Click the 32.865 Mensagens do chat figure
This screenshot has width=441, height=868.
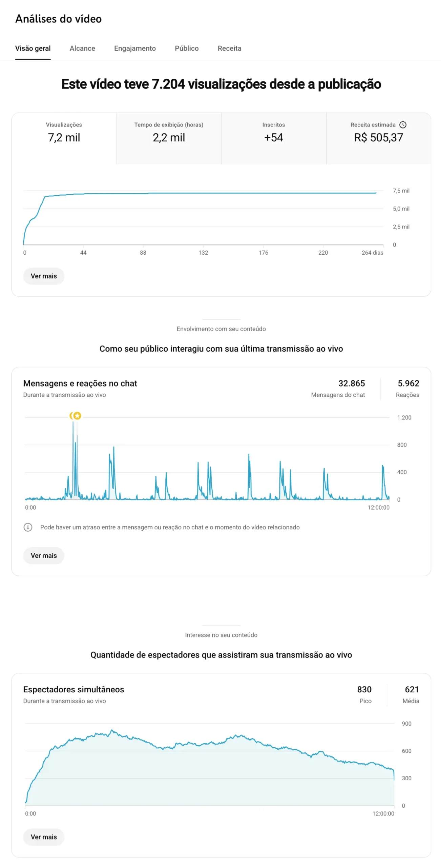[338, 389]
